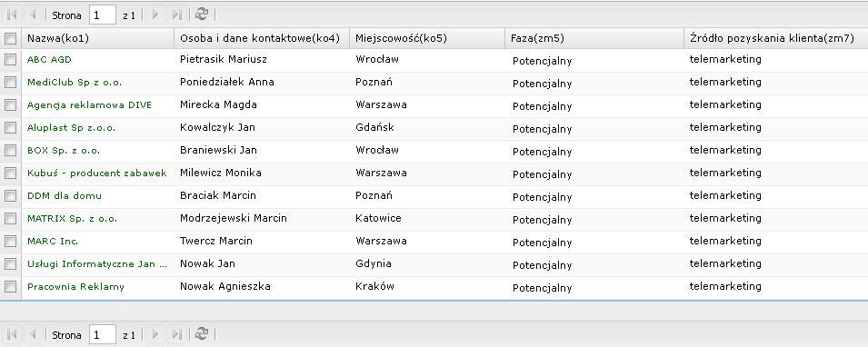Screen dimensions: 868x347
Task: Tick checkbox for MARC Inc. row
Action: (x=10, y=242)
